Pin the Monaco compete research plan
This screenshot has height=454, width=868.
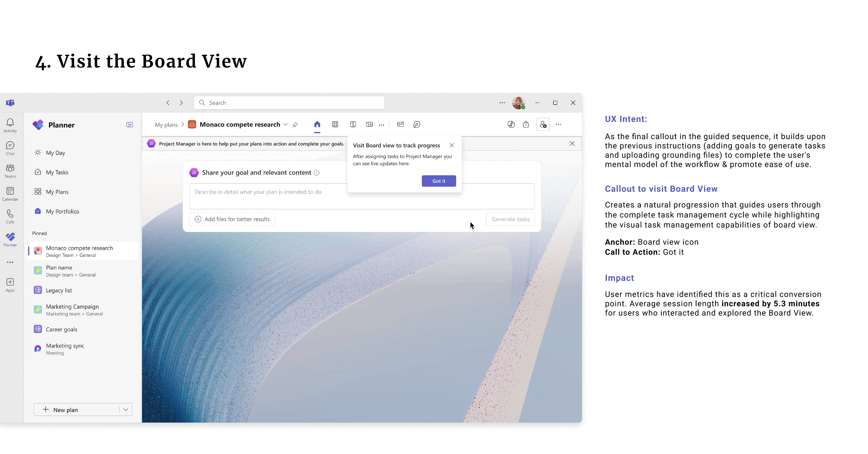296,125
